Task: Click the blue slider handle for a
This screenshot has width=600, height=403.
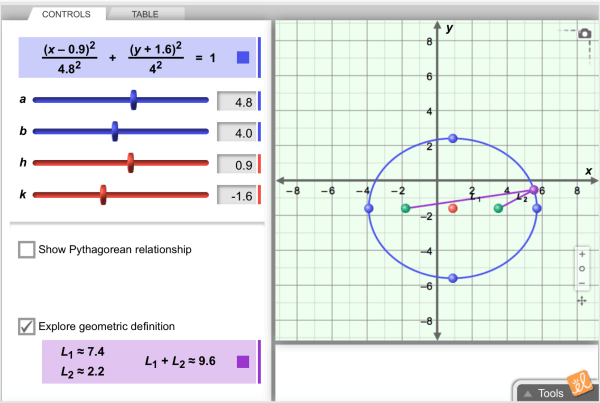Action: [134, 101]
